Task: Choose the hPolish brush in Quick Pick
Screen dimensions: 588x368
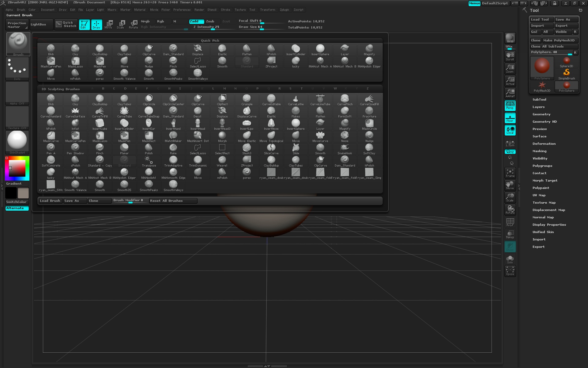Action: tap(271, 50)
